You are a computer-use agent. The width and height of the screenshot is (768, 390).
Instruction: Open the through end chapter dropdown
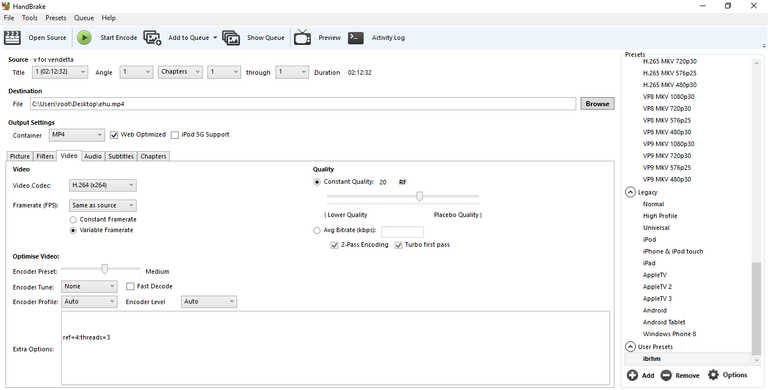coord(292,72)
